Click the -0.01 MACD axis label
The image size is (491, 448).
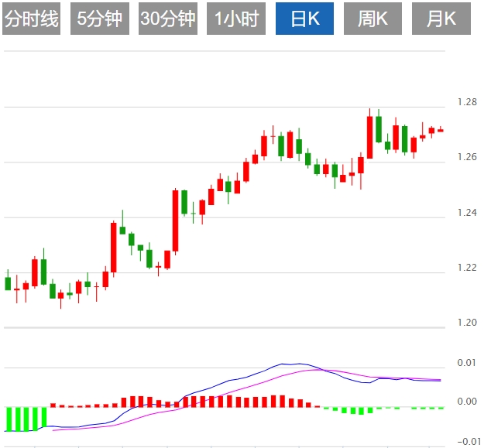pos(469,442)
